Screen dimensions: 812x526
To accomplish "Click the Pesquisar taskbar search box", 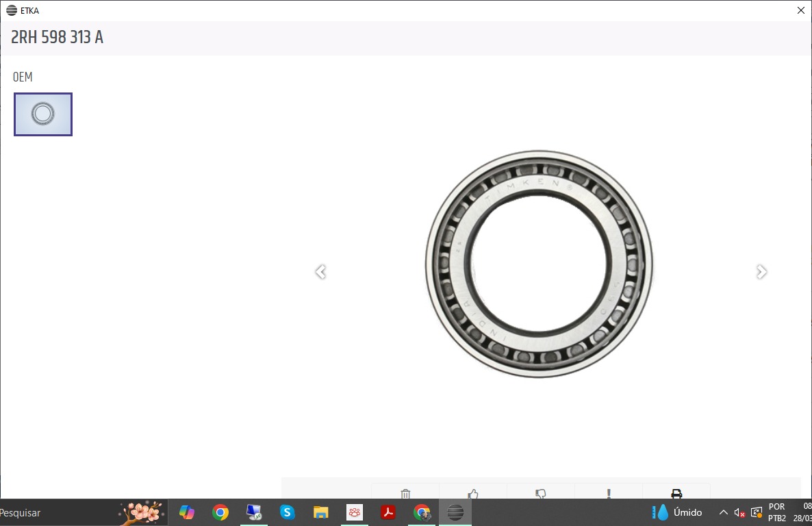I will pos(83,512).
